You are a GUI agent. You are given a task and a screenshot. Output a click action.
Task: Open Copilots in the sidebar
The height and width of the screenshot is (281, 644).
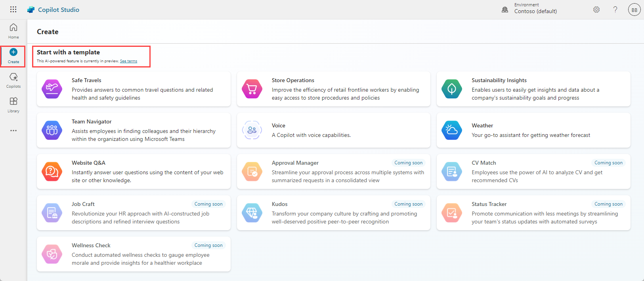click(13, 81)
